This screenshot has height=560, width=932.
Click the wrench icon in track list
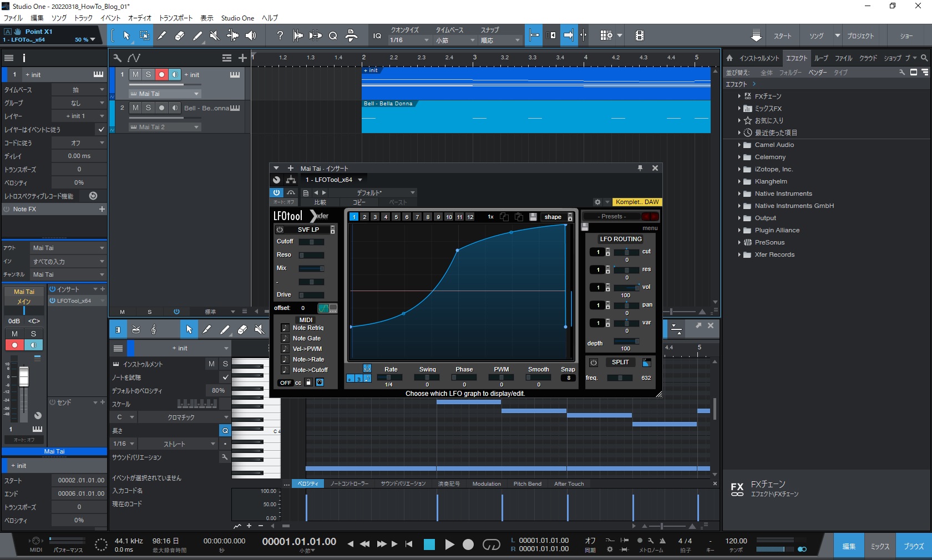[x=117, y=58]
